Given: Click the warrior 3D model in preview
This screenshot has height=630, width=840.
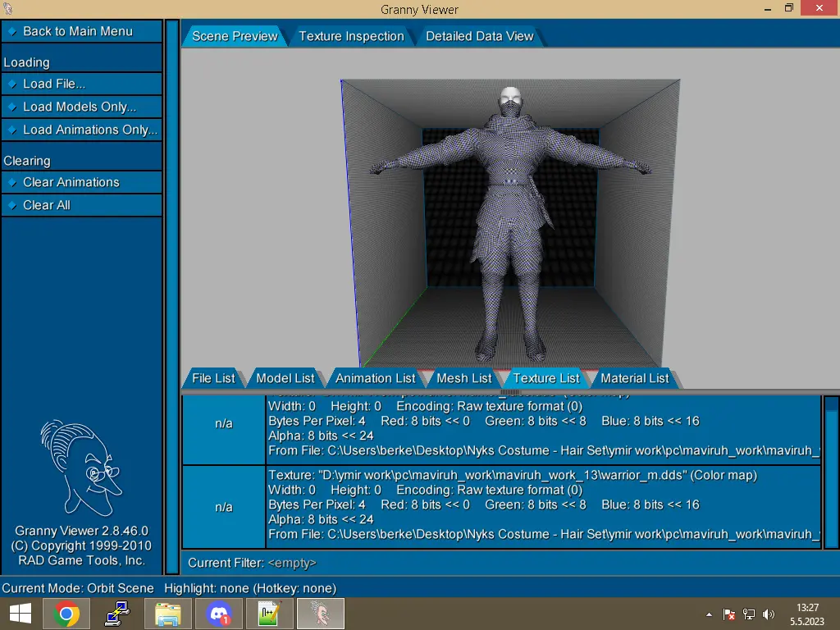Looking at the screenshot, I should pos(510,225).
